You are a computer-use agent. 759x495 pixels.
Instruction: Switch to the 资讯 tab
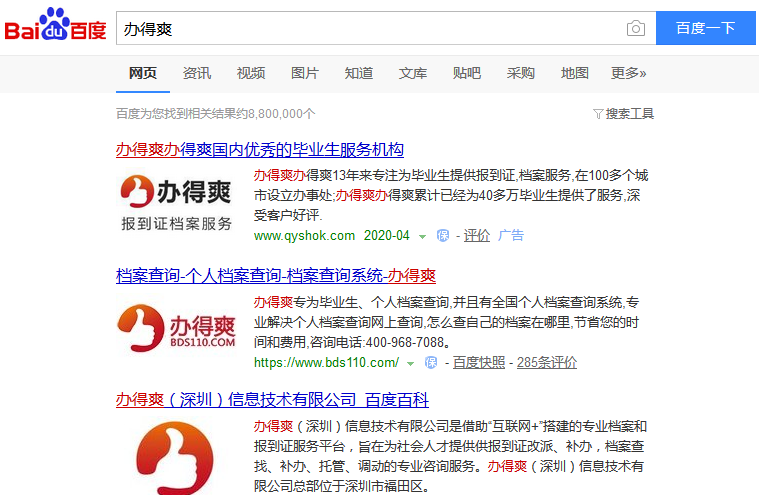197,73
